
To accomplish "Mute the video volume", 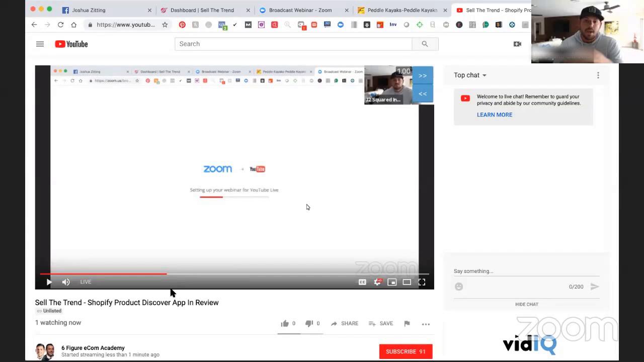I will [x=66, y=282].
